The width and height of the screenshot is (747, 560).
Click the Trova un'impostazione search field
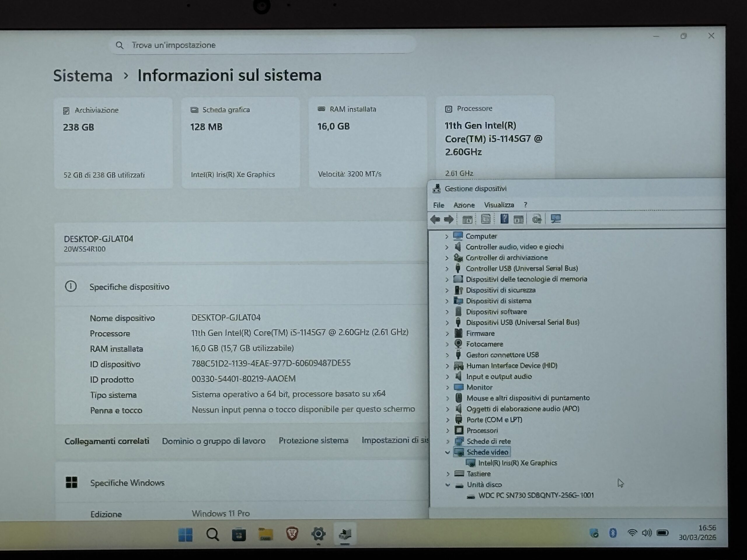(x=263, y=45)
